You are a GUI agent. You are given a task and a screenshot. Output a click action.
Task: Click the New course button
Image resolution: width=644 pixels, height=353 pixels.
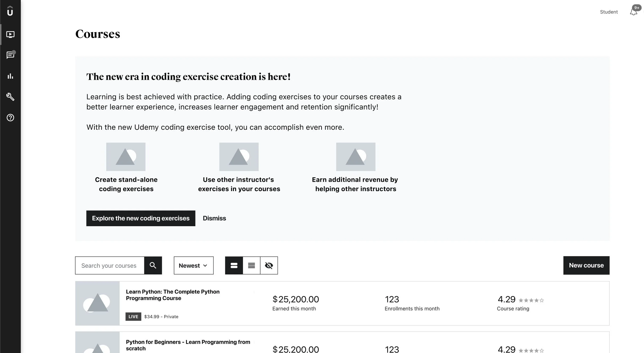point(586,265)
